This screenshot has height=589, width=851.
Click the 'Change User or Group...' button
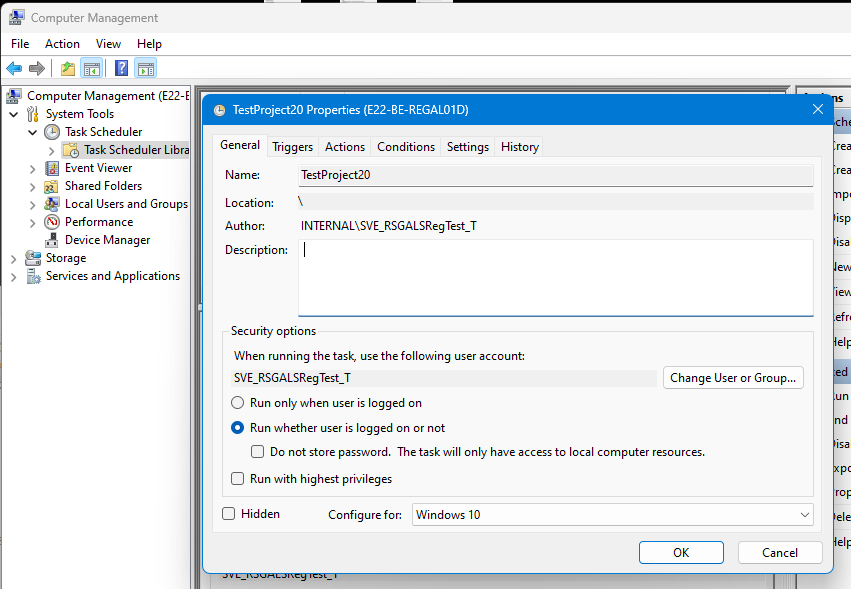pos(733,378)
